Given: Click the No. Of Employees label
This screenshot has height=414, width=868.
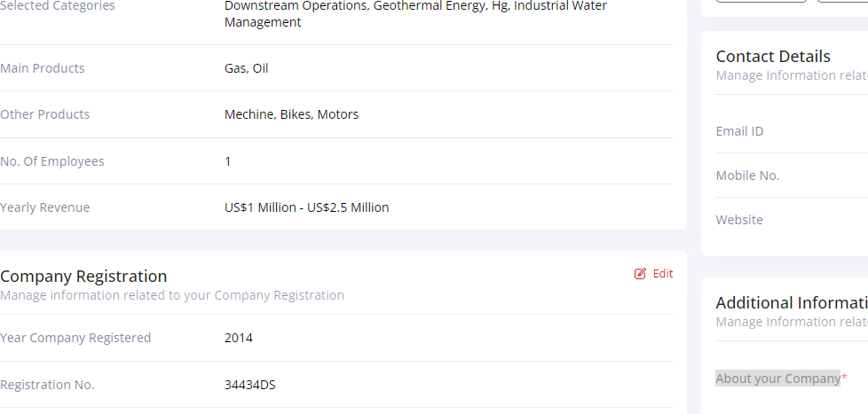Looking at the screenshot, I should point(52,161).
